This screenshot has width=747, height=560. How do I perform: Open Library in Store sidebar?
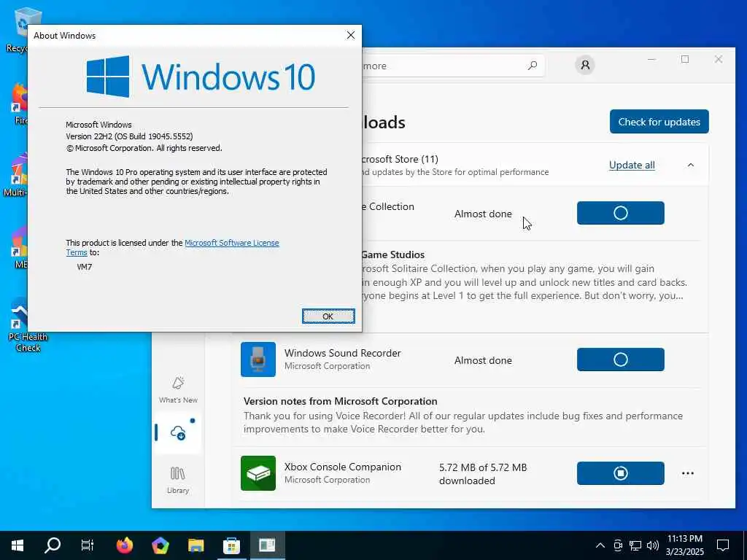tap(178, 480)
